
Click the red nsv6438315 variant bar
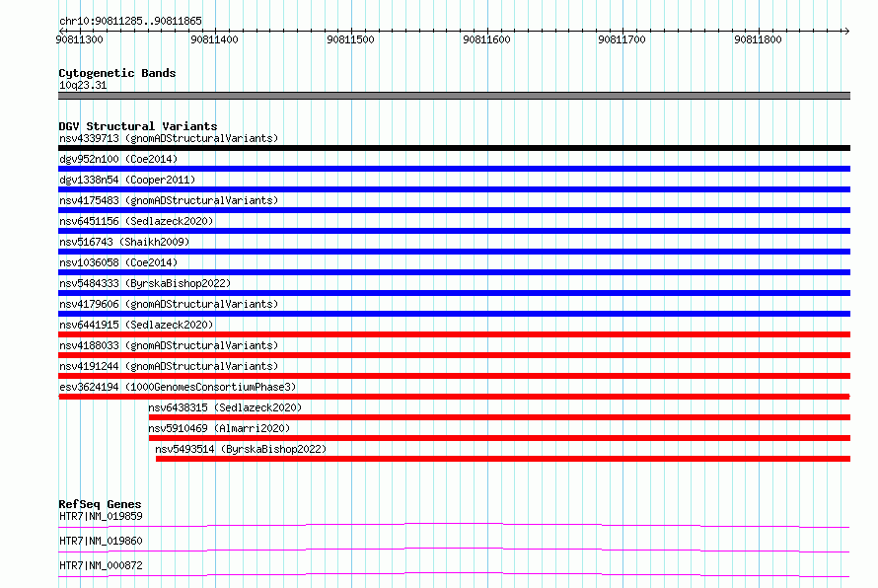[x=499, y=417]
